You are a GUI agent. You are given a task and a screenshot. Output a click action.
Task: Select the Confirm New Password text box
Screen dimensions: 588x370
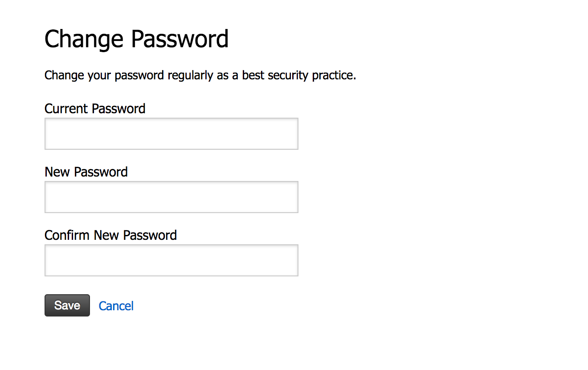pos(171,260)
